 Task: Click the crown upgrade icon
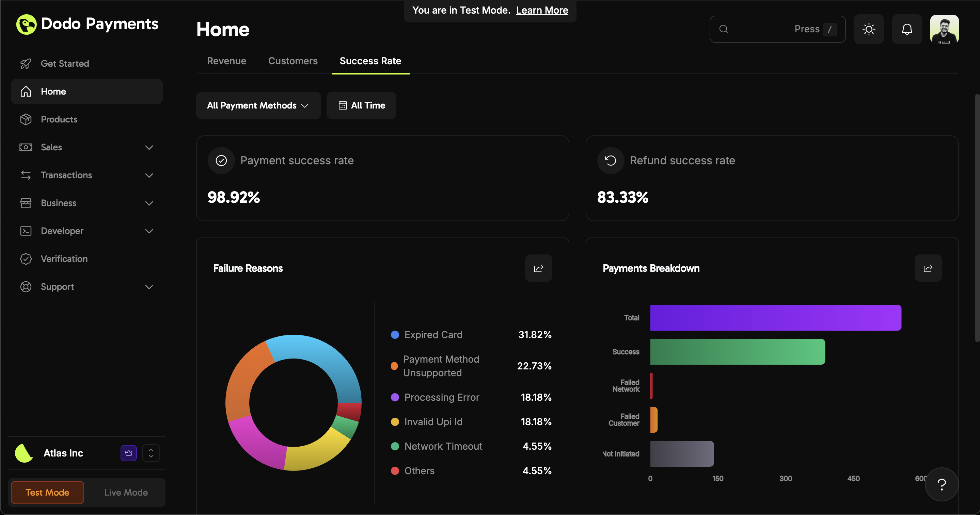click(x=129, y=453)
